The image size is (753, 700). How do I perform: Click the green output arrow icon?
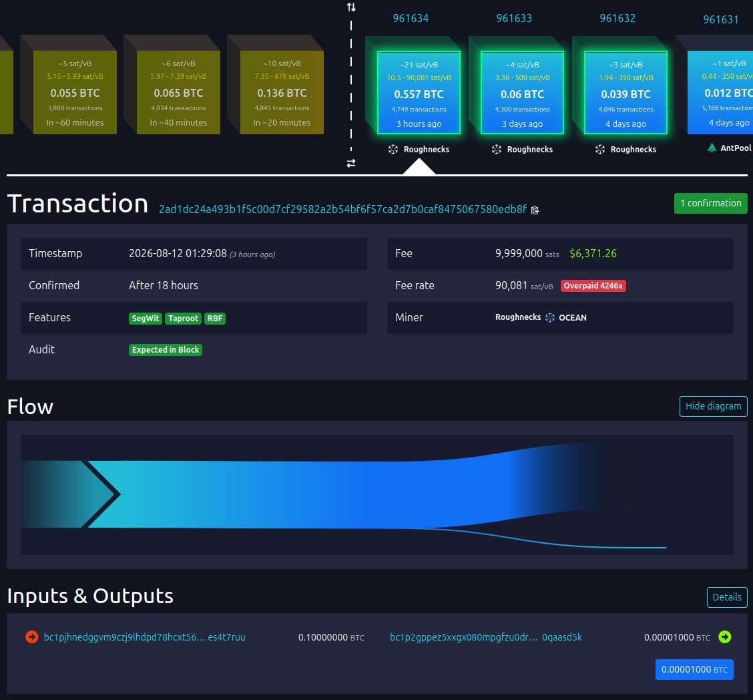tap(725, 637)
